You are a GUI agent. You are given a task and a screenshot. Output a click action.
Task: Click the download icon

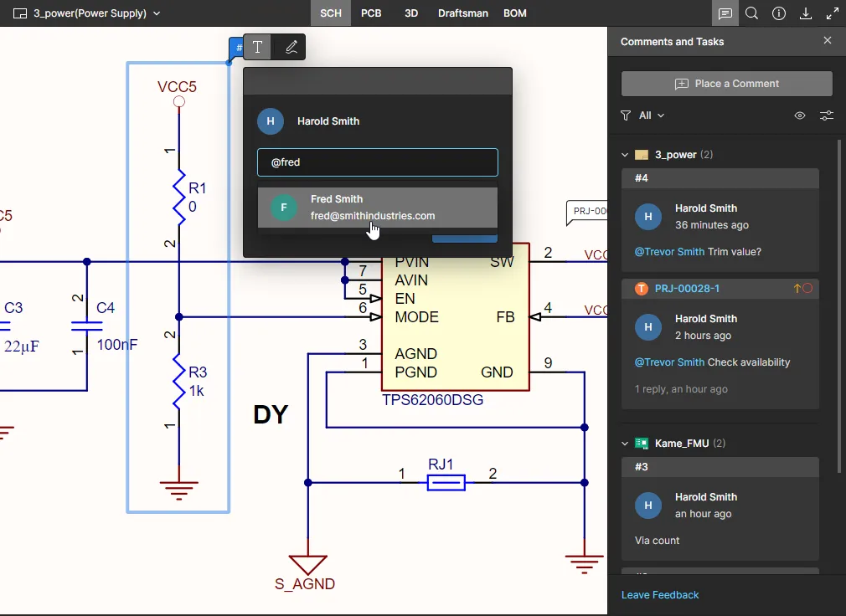tap(806, 13)
